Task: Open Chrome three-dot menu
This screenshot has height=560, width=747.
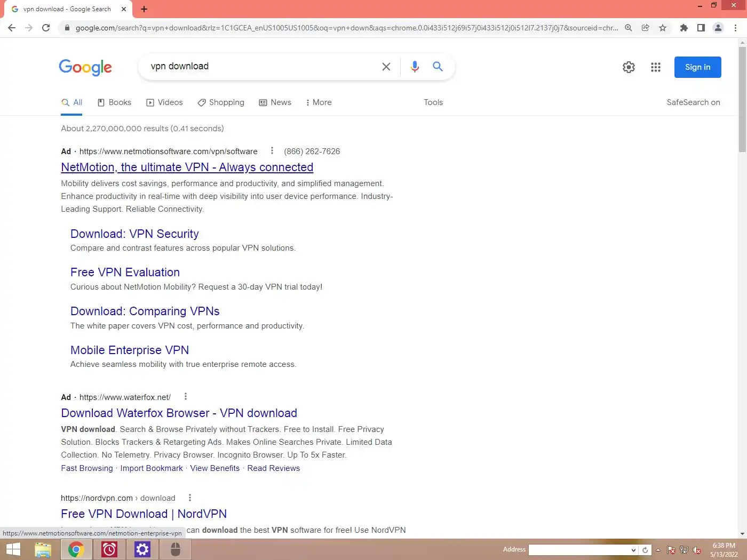Action: (x=736, y=28)
